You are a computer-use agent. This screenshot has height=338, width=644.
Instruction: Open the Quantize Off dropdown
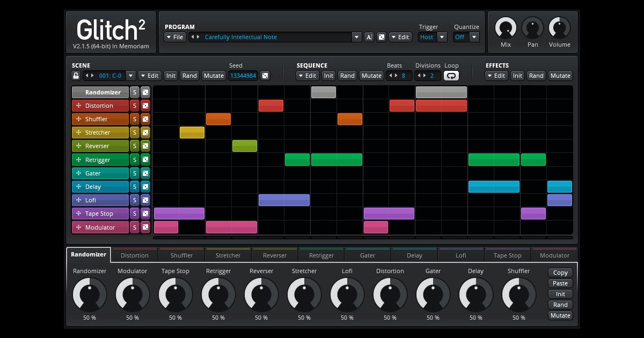click(x=474, y=37)
